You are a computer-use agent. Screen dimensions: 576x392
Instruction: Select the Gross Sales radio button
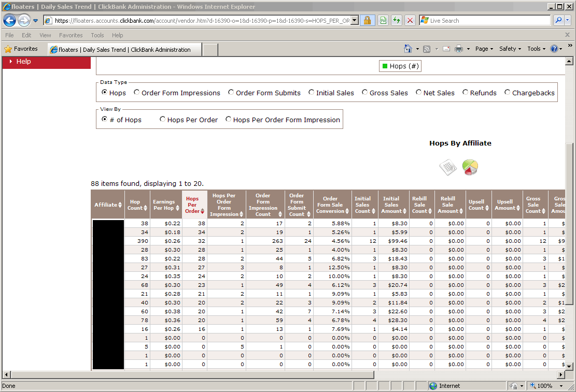(365, 92)
